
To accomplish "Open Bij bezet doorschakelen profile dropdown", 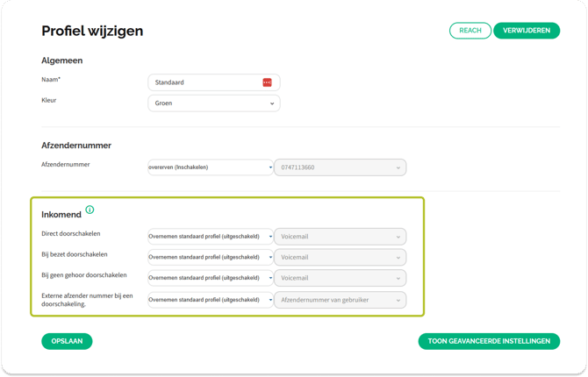I will pyautogui.click(x=211, y=257).
